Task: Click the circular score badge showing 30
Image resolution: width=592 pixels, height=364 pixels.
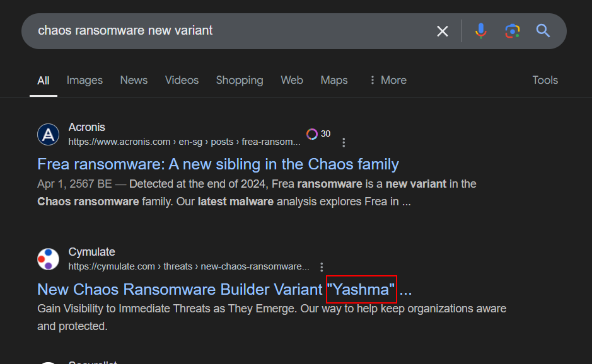Action: click(x=318, y=134)
